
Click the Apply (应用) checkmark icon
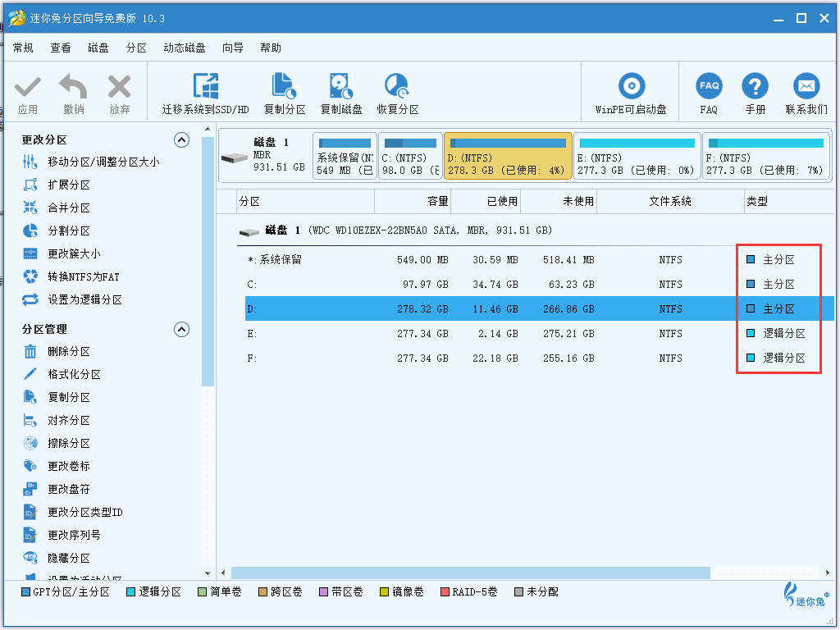pyautogui.click(x=27, y=87)
